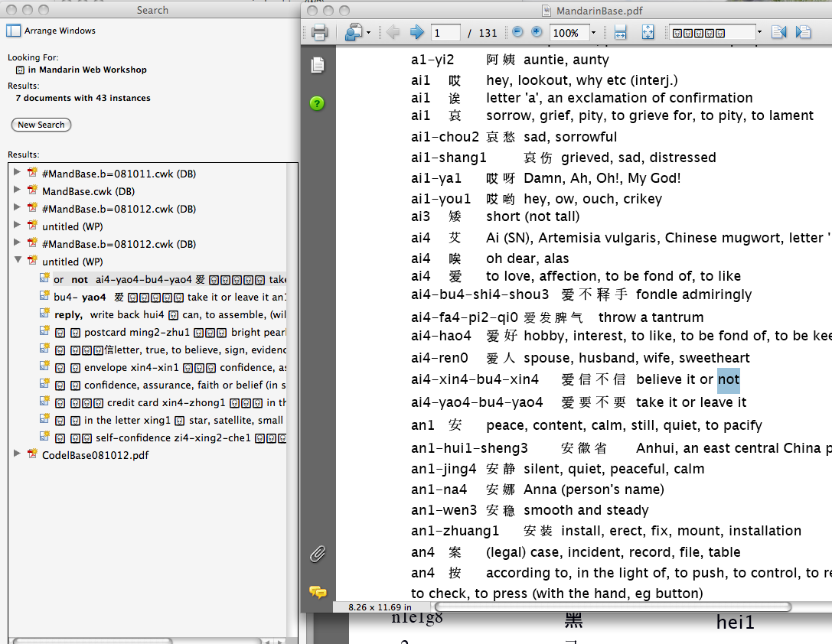Open result 'reply, write back hui4'
832x644 pixels.
170,314
